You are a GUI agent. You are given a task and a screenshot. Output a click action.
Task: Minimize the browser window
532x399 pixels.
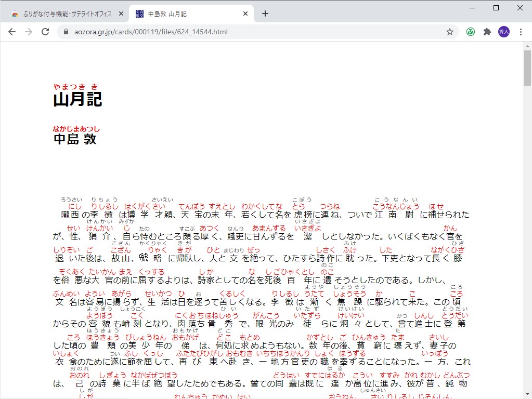click(471, 8)
